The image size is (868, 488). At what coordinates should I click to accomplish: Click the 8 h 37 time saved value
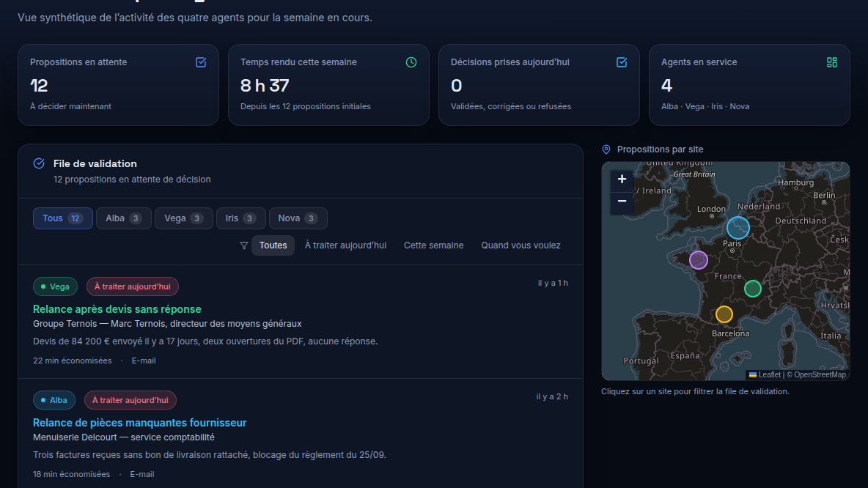[x=265, y=86]
